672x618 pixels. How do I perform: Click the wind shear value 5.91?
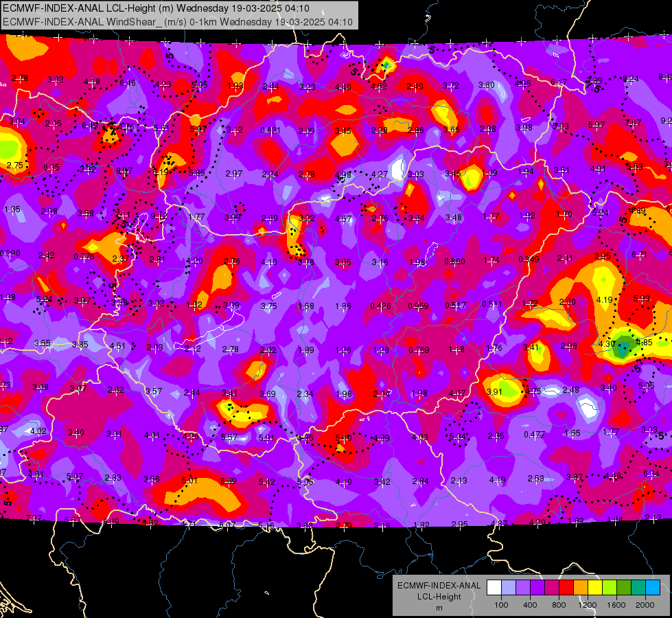pyautogui.click(x=266, y=438)
